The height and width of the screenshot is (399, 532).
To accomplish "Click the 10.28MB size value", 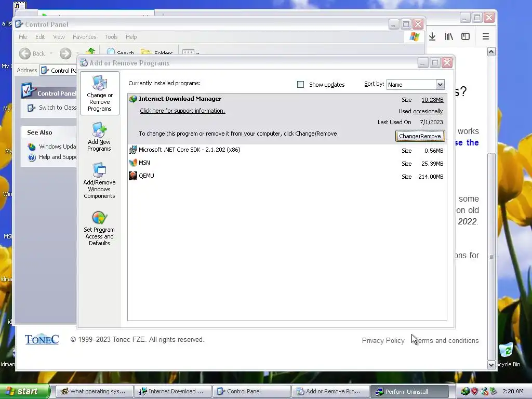I will tap(432, 100).
